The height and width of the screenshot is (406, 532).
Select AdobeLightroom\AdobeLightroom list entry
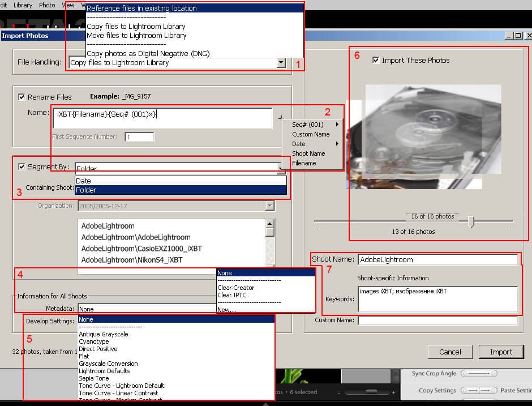136,237
